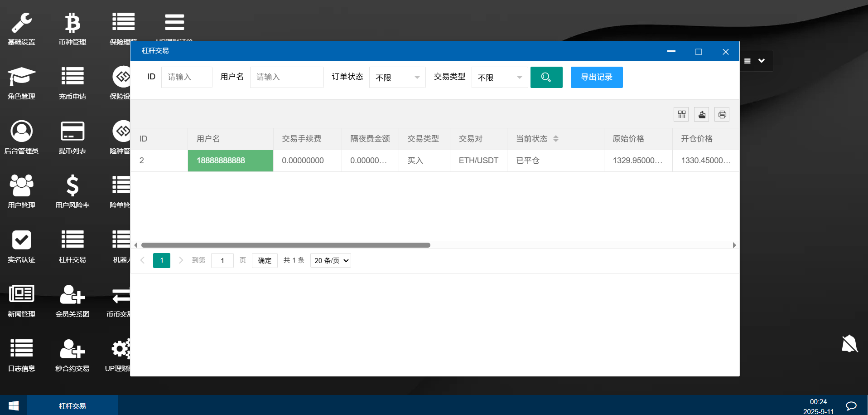Select 杠杆交易 tab in taskbar

click(72, 406)
